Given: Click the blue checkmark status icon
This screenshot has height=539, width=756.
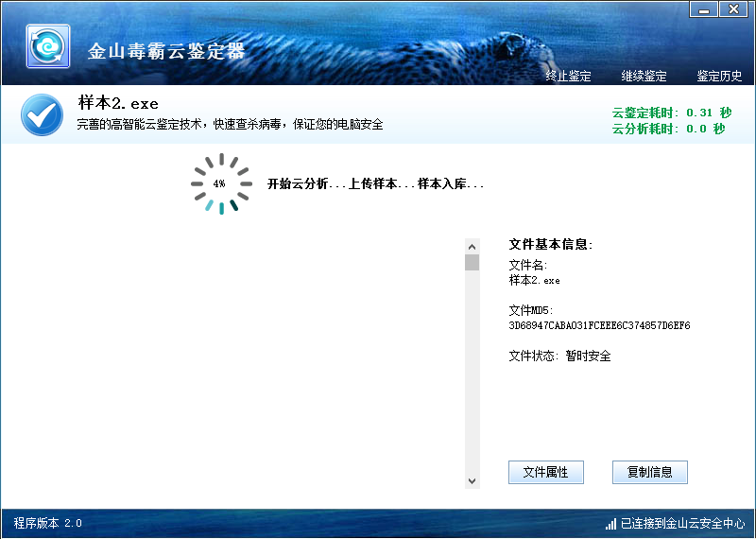Looking at the screenshot, I should pyautogui.click(x=42, y=115).
